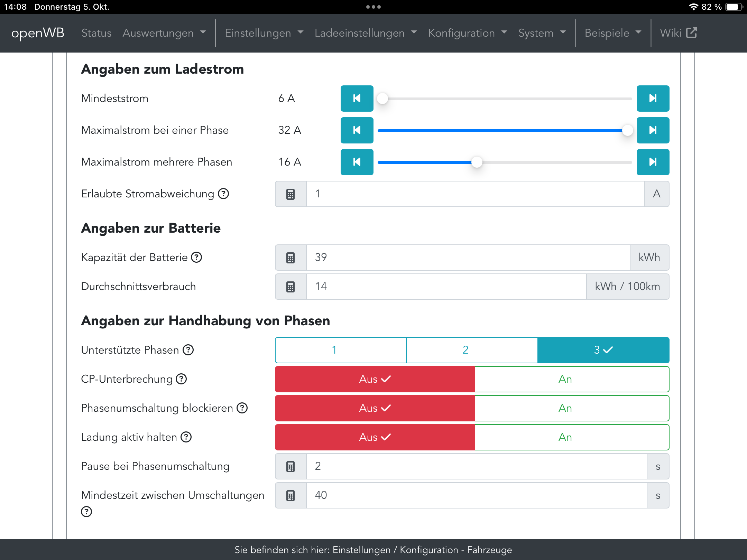Screen dimensions: 747x560
Task: Open the Konfiguration dropdown
Action: click(467, 33)
